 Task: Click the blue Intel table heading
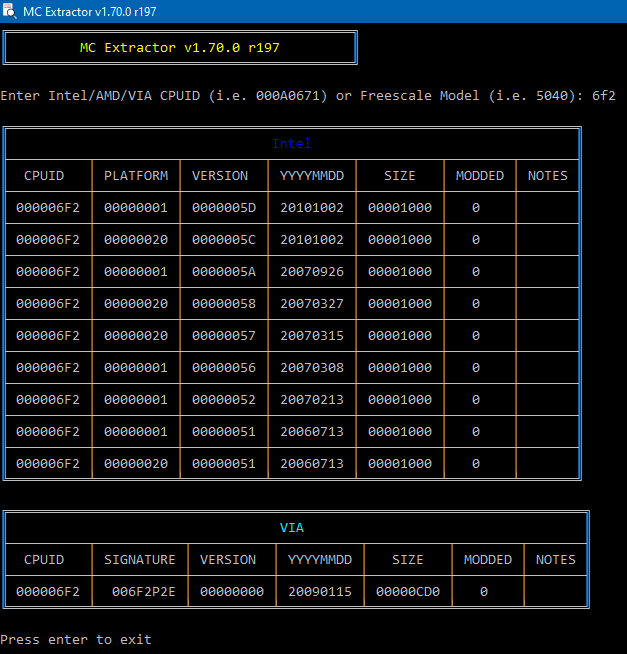tap(291, 143)
